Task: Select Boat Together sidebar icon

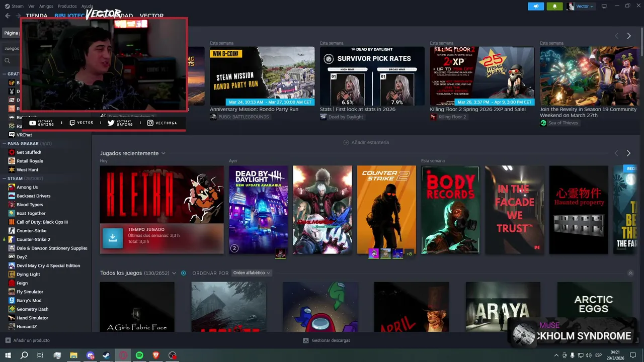Action: coord(12,213)
